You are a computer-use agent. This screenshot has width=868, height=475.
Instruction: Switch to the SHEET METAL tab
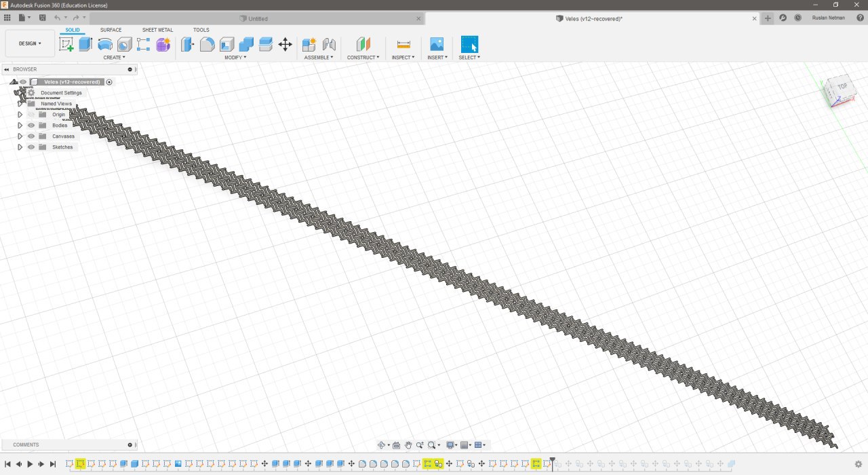click(x=157, y=30)
